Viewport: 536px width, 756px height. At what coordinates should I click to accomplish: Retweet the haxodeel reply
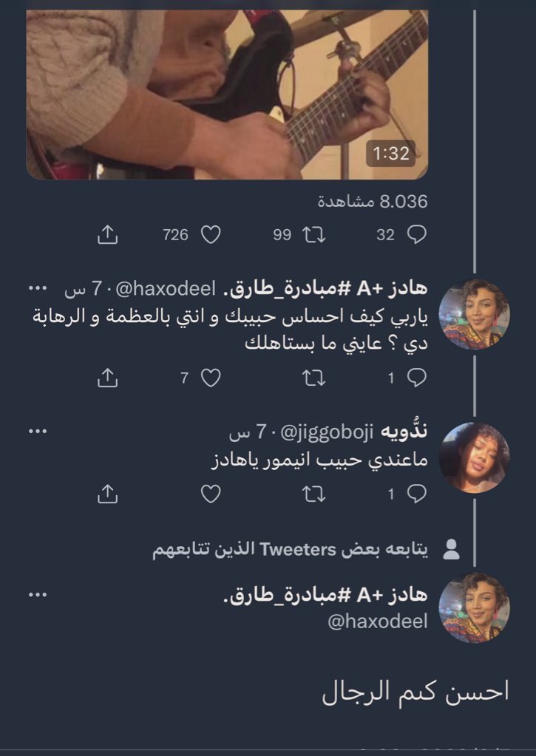click(313, 378)
